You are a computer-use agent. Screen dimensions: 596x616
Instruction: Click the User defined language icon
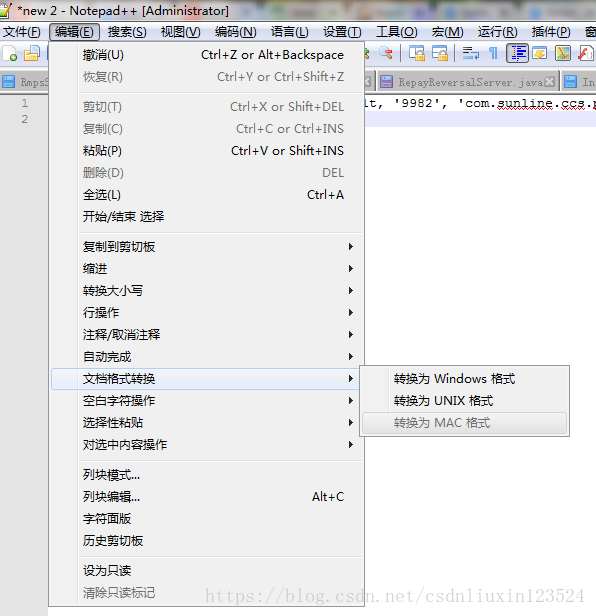coord(540,53)
